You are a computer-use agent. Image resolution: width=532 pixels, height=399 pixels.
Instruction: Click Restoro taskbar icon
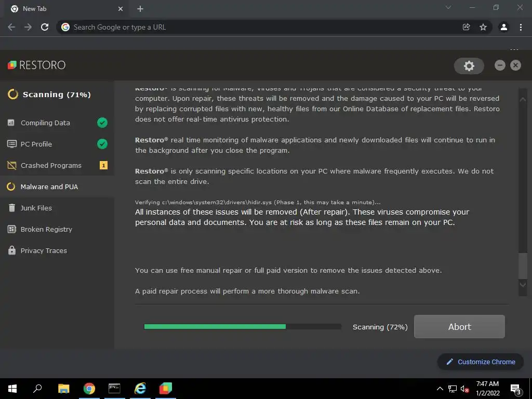(166, 389)
